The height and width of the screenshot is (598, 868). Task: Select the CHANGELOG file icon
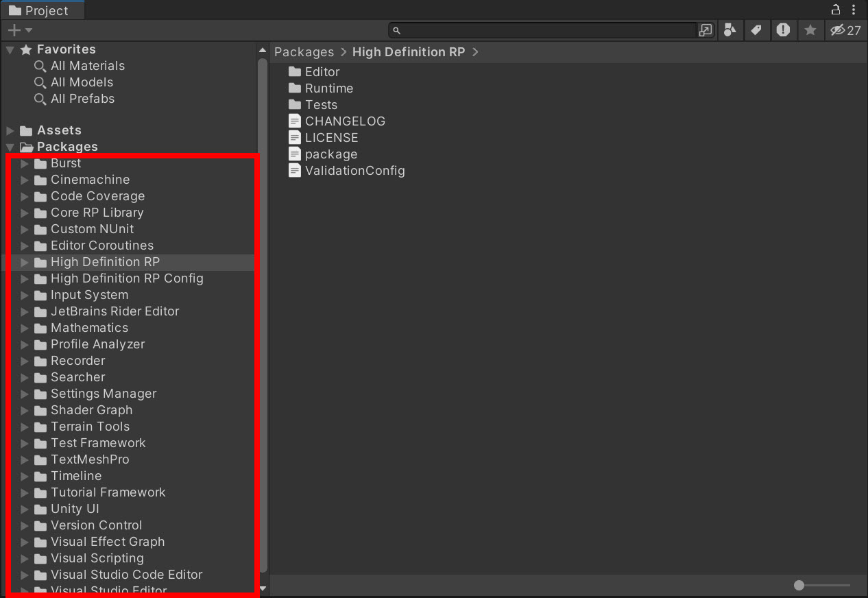click(295, 121)
